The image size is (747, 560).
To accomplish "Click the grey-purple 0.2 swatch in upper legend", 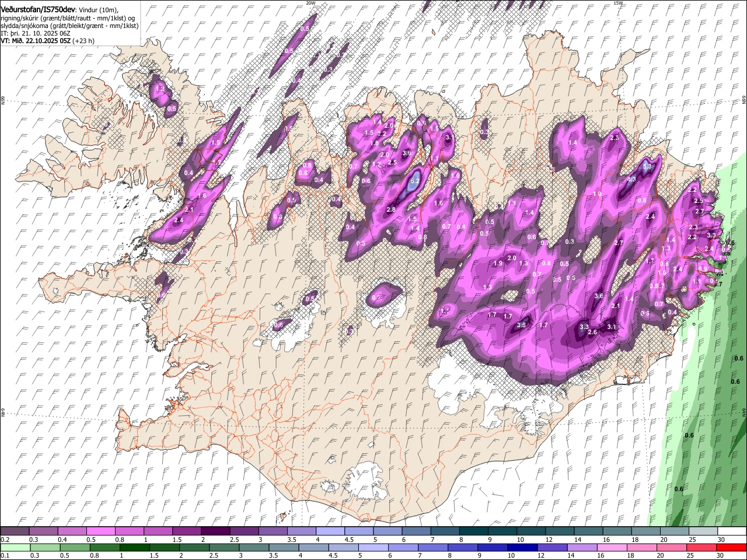I will point(15,531).
